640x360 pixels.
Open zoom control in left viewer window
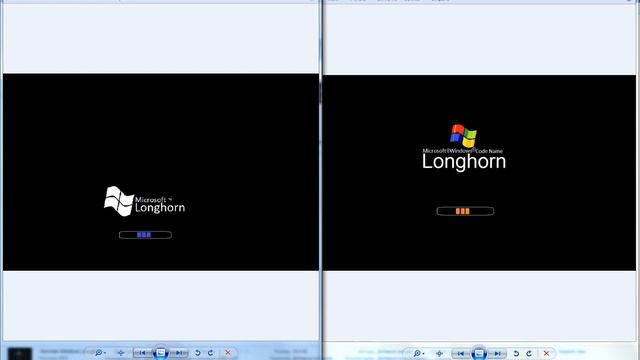[x=100, y=353]
